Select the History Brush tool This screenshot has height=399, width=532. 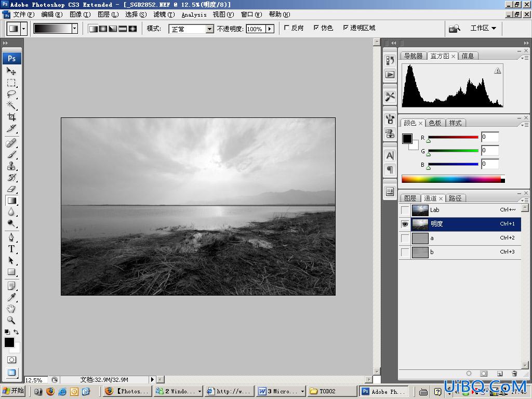click(x=11, y=178)
